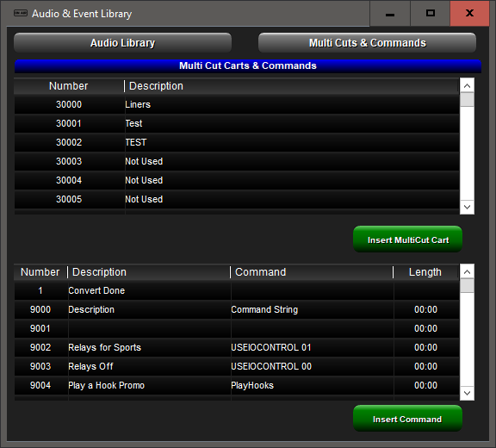Viewport: 496px width, 448px height.
Task: Click the Insert MultiCut Cart button
Action: [408, 240]
